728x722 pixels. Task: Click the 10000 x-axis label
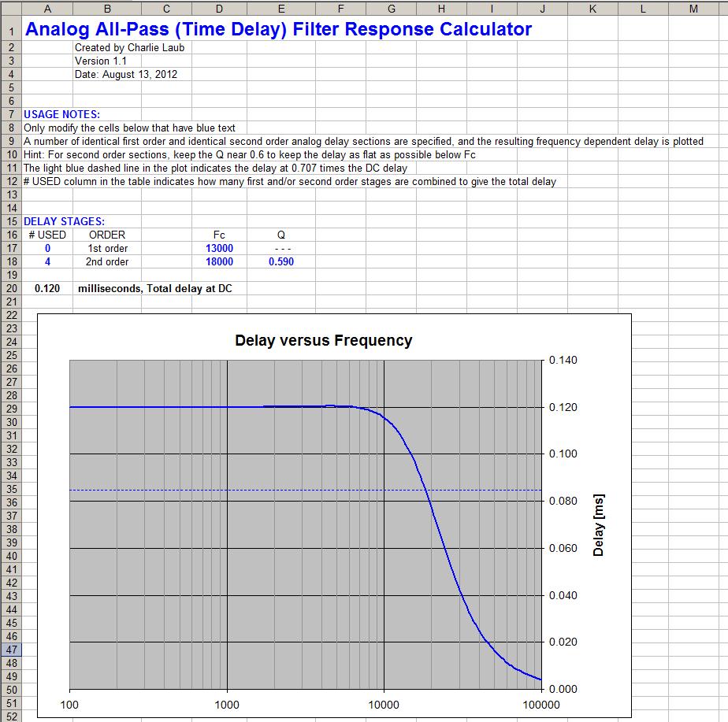tap(384, 705)
